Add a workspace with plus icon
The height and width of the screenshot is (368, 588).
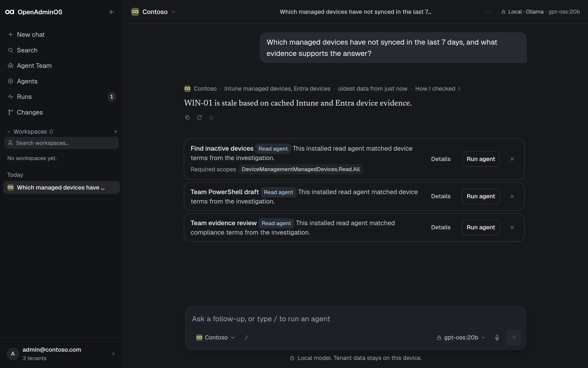116,132
